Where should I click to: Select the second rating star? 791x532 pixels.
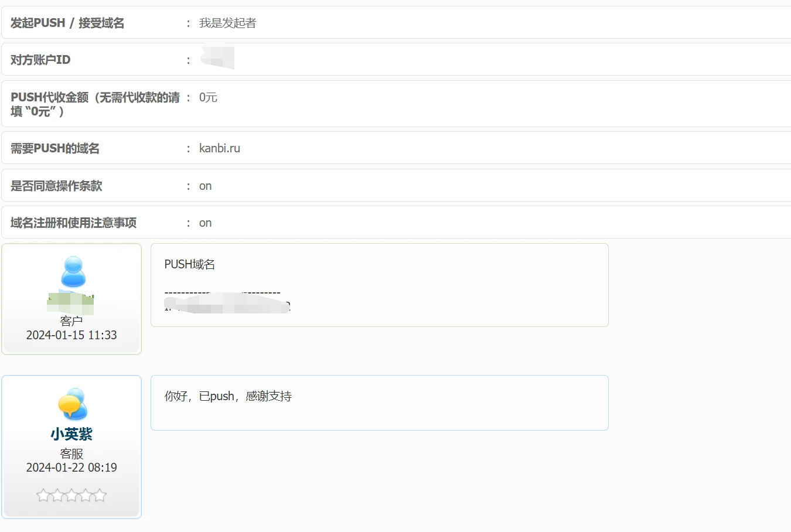pyautogui.click(x=57, y=496)
